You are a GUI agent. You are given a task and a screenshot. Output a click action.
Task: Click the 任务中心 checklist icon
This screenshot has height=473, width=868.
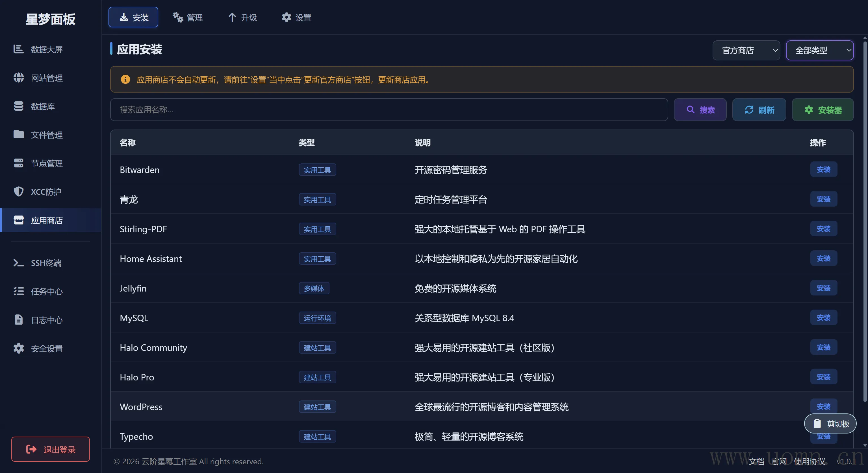pyautogui.click(x=19, y=291)
